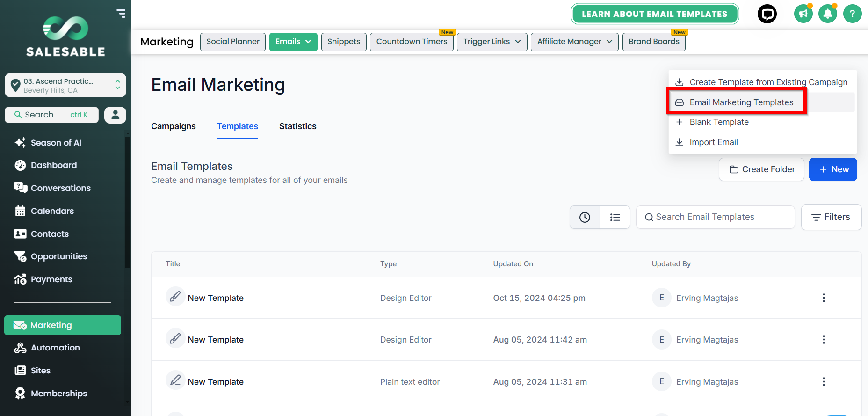Click the user profile icon beside search
Screen dimensions: 868x416
pyautogui.click(x=115, y=115)
